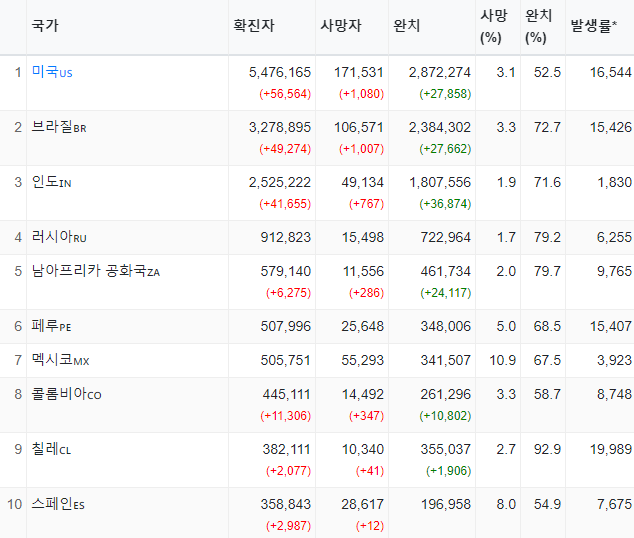Screen dimensions: 634x538
Task: Click US deaths value 171,531
Action: coord(359,72)
